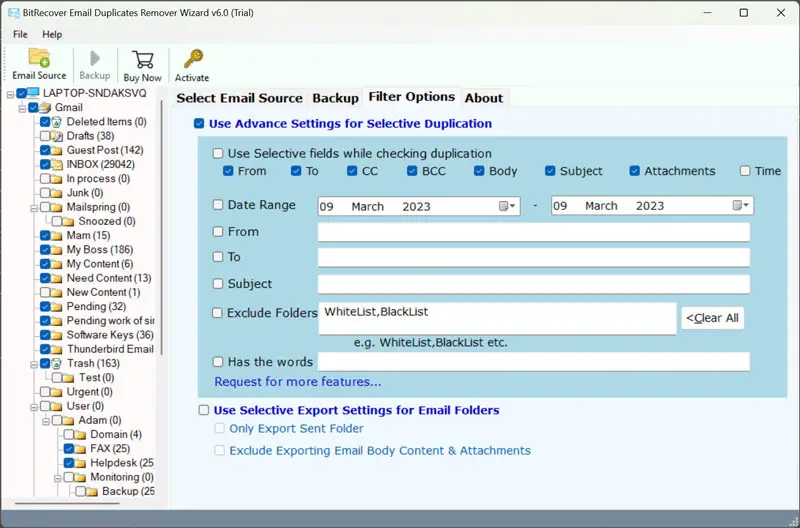Click the Junk folder icon
800x528 pixels.
(57, 193)
